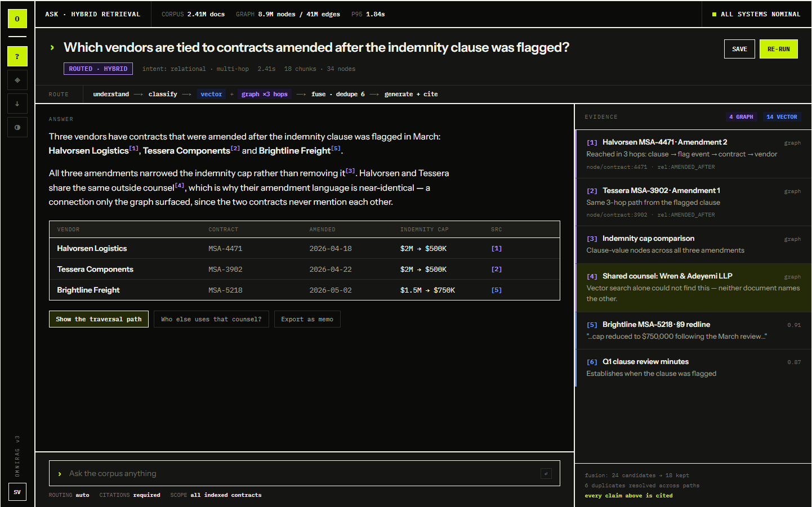Image resolution: width=812 pixels, height=507 pixels.
Task: Focus the 'Ask the corpus anything' input
Action: pos(304,473)
